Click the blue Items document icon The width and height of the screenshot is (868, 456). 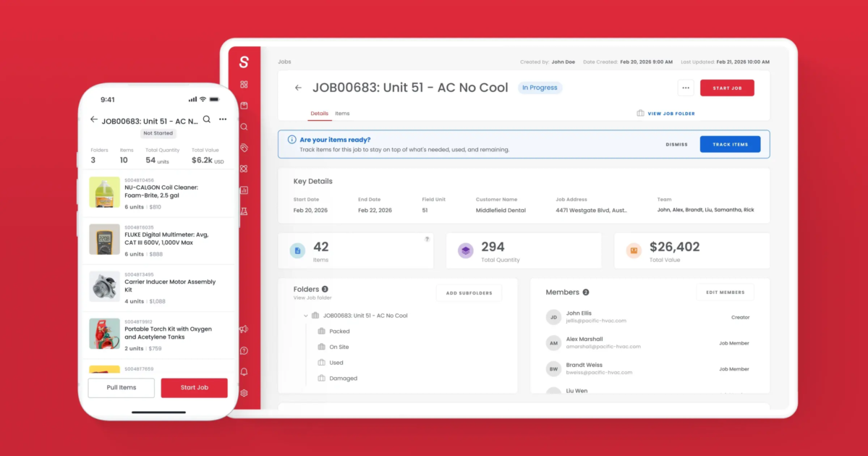tap(297, 250)
